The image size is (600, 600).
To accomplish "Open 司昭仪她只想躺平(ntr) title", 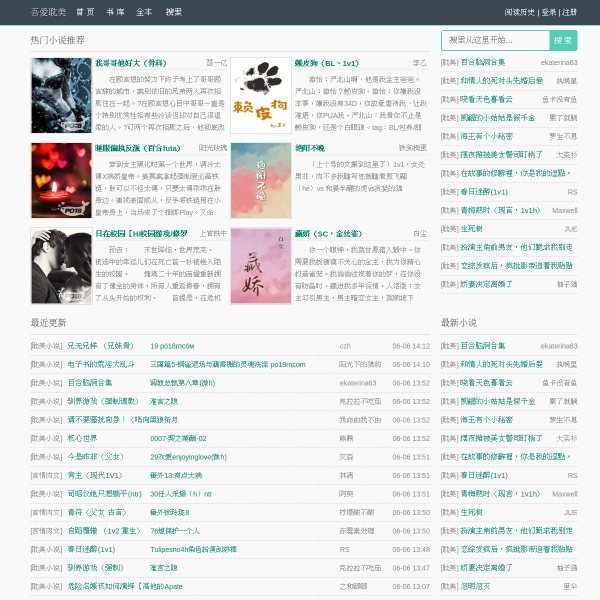I will pyautogui.click(x=104, y=494).
